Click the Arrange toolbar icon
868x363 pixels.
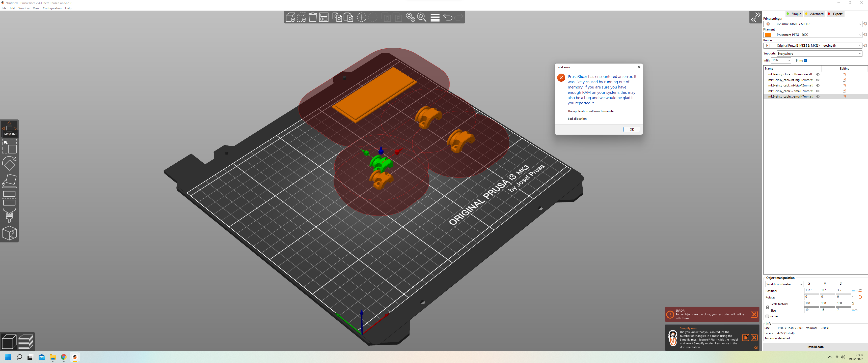pyautogui.click(x=324, y=17)
